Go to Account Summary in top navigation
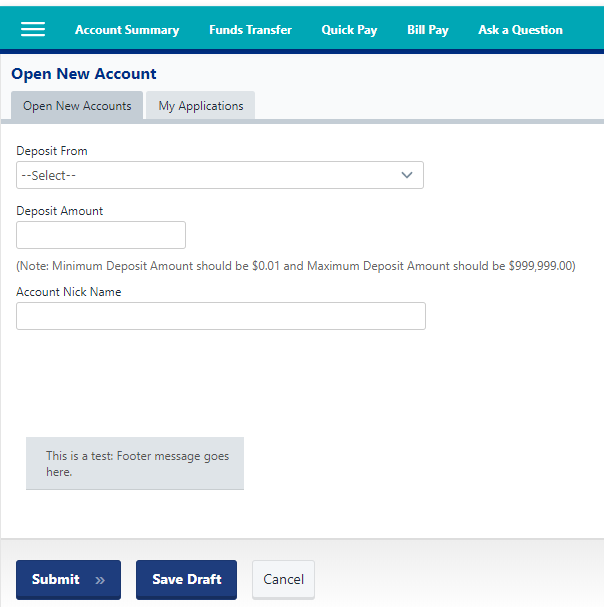604x607 pixels. pos(127,30)
